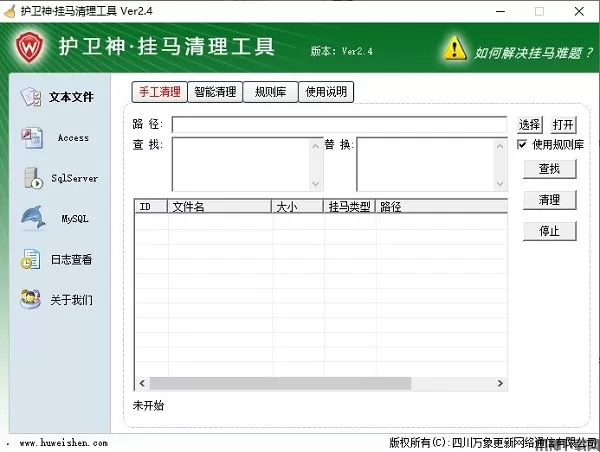Click the 选择 path button
The image size is (600, 452).
click(530, 124)
